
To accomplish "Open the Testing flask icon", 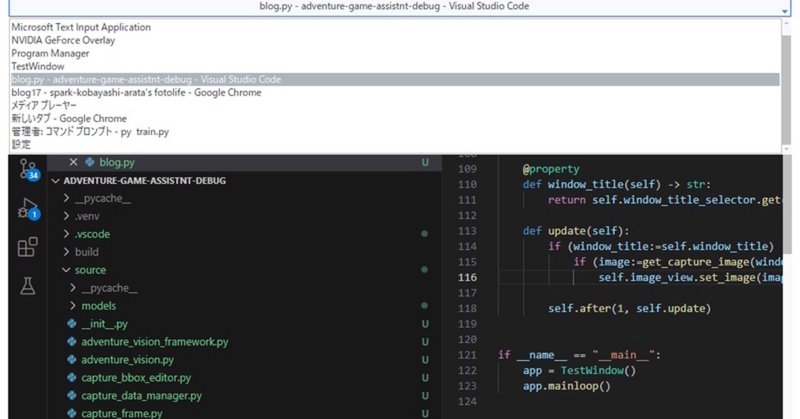I will (28, 286).
